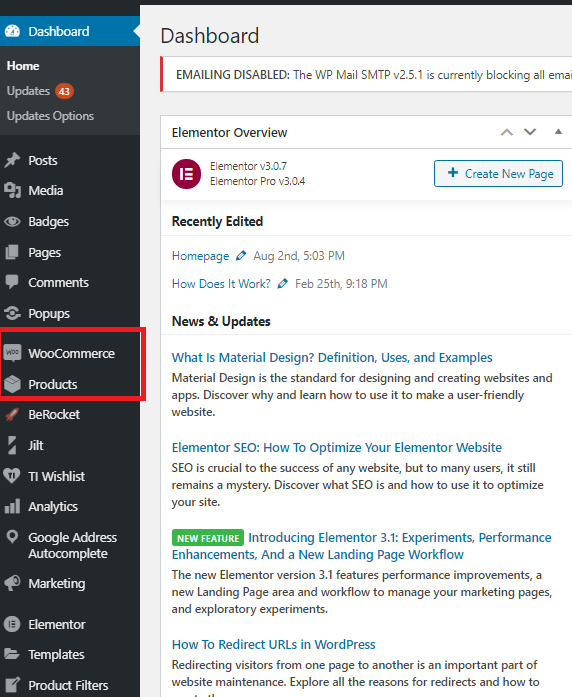Viewport: 572px width, 697px height.
Task: Open Updates Options submenu
Action: pos(50,116)
